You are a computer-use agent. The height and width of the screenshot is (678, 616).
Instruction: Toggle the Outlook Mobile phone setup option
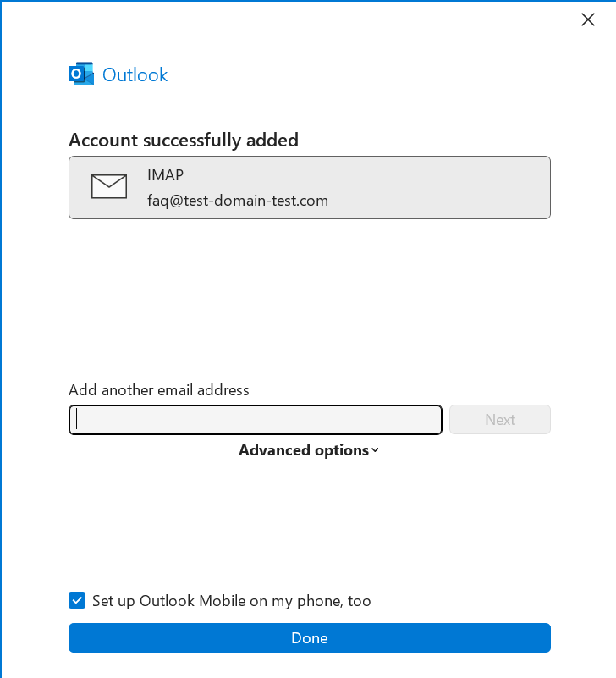(77, 601)
